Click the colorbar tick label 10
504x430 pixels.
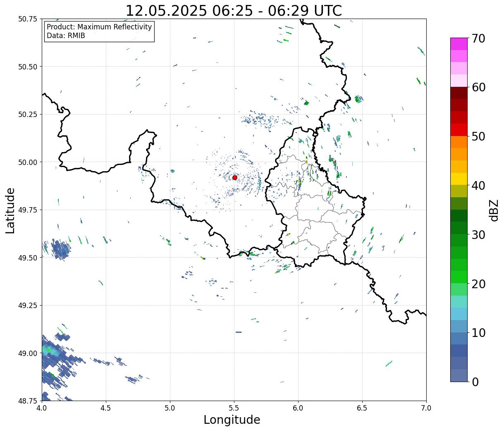point(478,333)
